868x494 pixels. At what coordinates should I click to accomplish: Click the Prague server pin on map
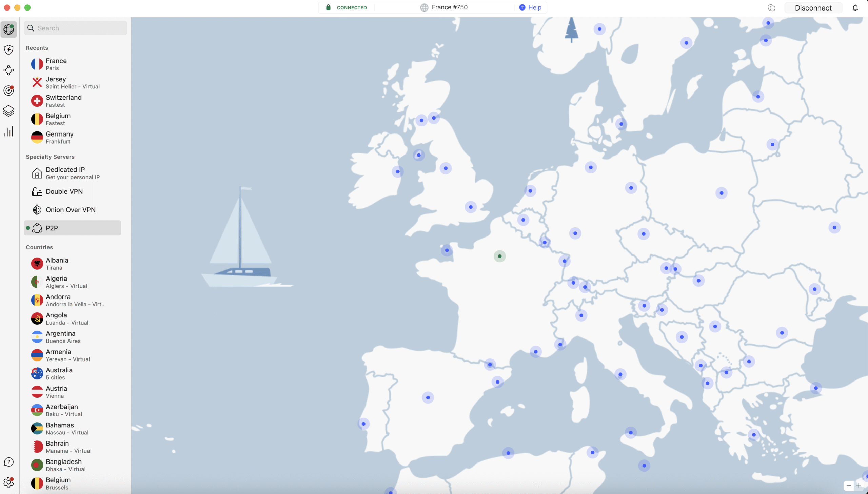coord(644,234)
